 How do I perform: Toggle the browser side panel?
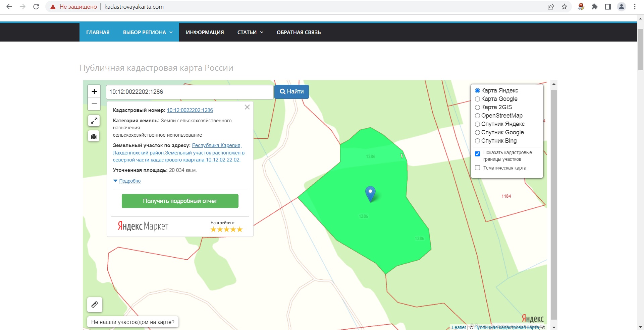click(x=608, y=7)
